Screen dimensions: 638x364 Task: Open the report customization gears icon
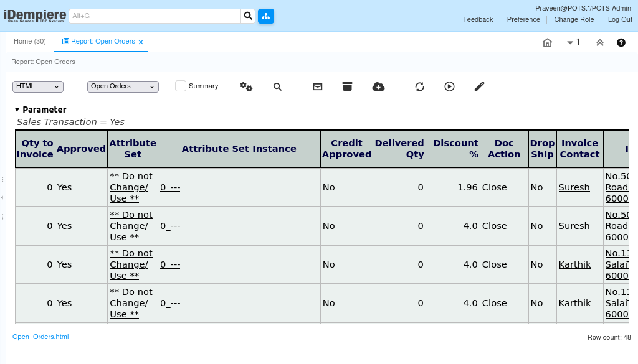tap(246, 86)
